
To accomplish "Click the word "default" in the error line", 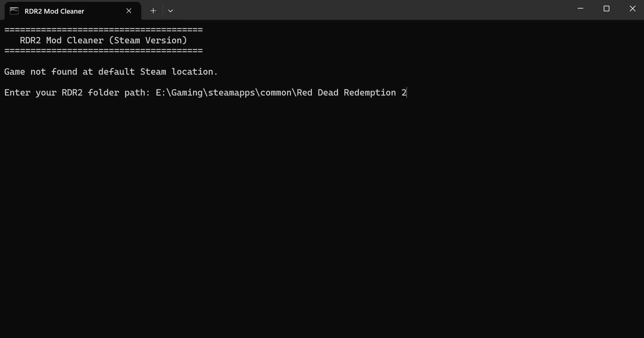I will 116,72.
